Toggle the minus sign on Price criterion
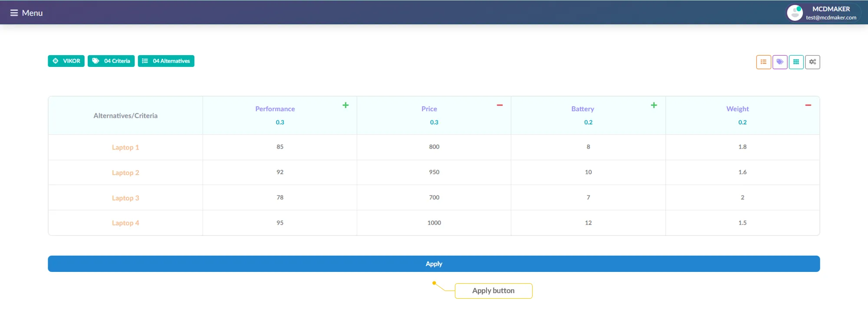 tap(500, 105)
